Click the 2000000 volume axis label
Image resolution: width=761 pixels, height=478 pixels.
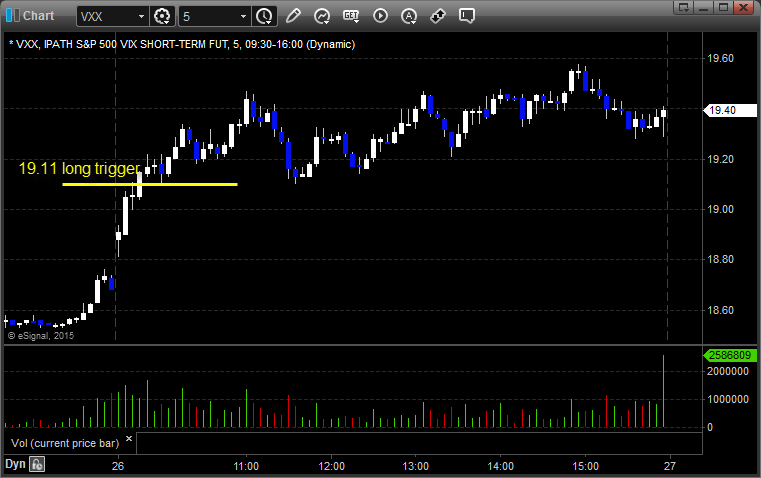pyautogui.click(x=728, y=371)
